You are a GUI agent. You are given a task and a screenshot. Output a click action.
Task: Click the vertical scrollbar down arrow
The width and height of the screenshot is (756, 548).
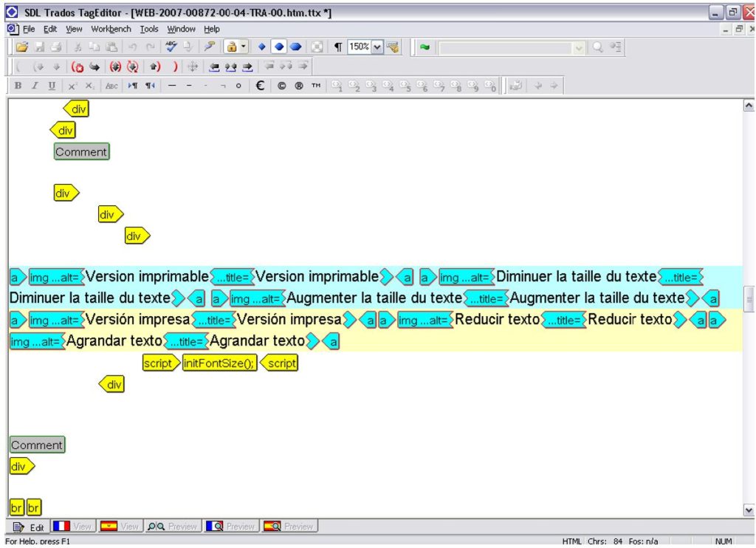749,510
